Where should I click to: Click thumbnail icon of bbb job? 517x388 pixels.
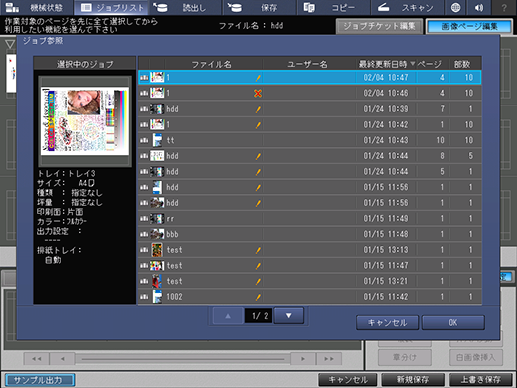[x=157, y=234]
